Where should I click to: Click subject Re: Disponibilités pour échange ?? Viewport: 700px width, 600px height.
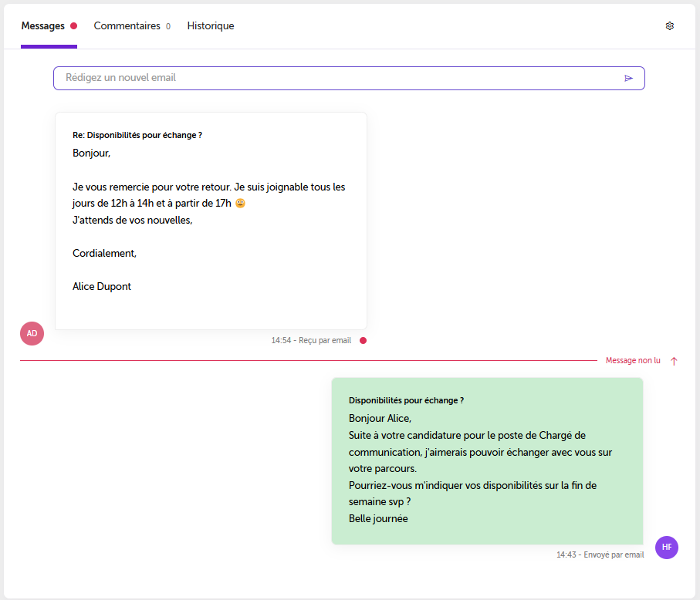(x=137, y=135)
